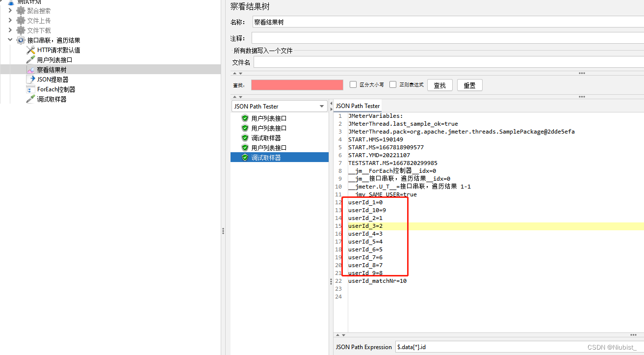Select 用户列表接口 in the test plan tree
Screen dimensions: 644x355
(55, 60)
